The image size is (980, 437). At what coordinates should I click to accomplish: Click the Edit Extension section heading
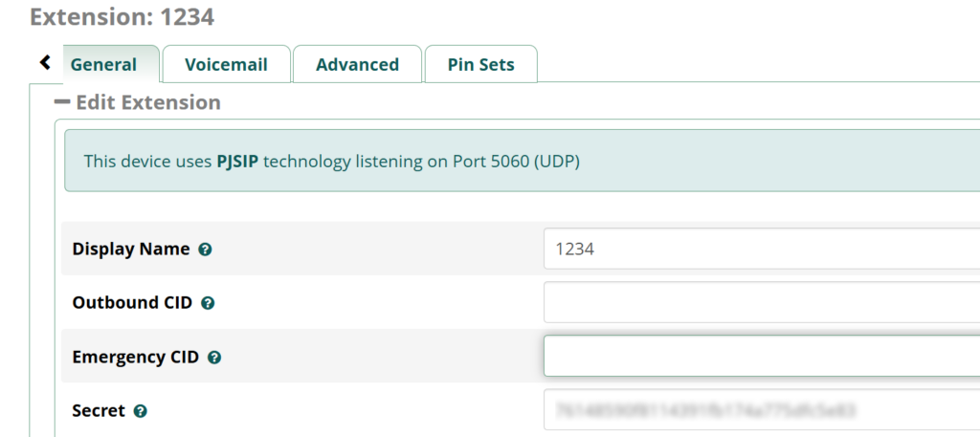pyautogui.click(x=148, y=101)
